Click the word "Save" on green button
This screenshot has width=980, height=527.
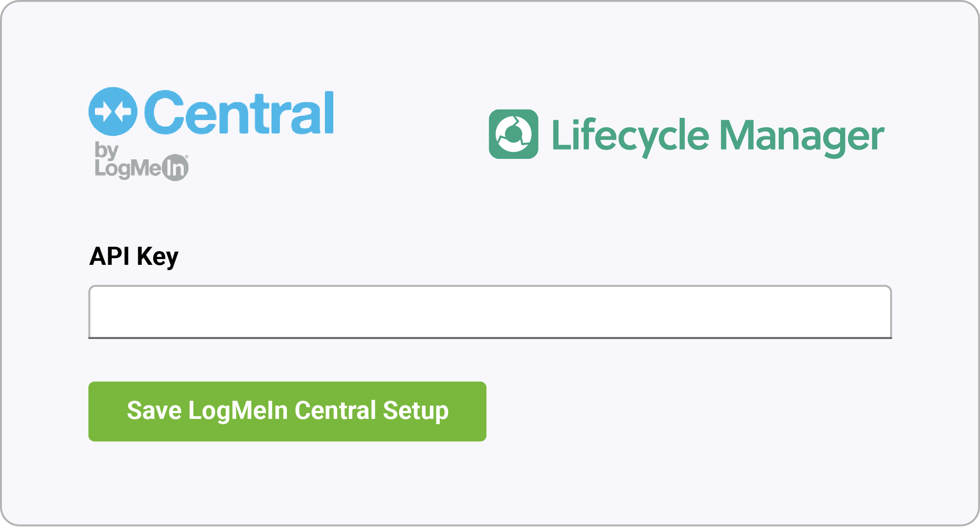tap(154, 410)
